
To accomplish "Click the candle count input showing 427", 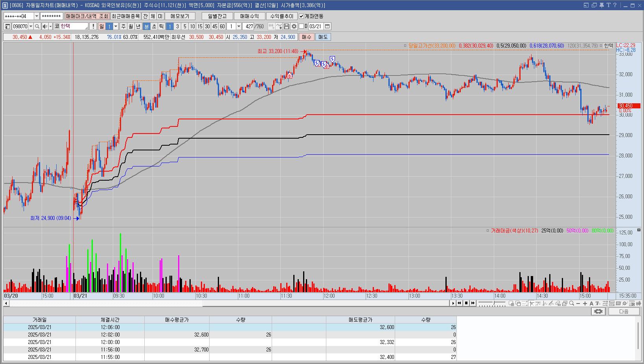I will coord(248,26).
